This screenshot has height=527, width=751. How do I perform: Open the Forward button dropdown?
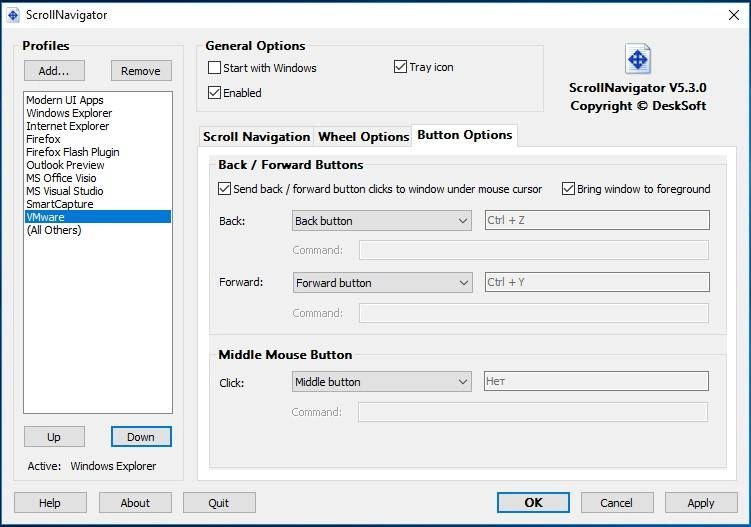pyautogui.click(x=383, y=283)
